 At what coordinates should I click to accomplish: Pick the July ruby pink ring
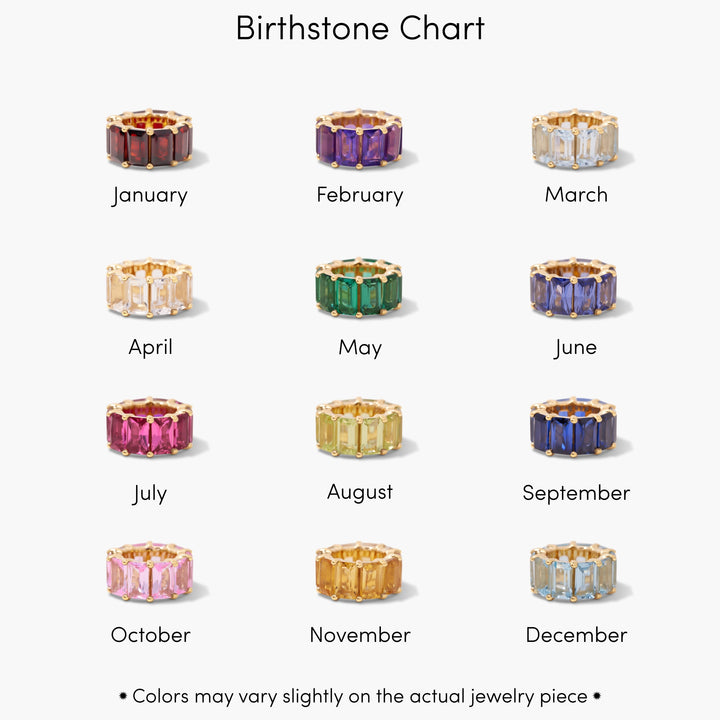pos(149,428)
